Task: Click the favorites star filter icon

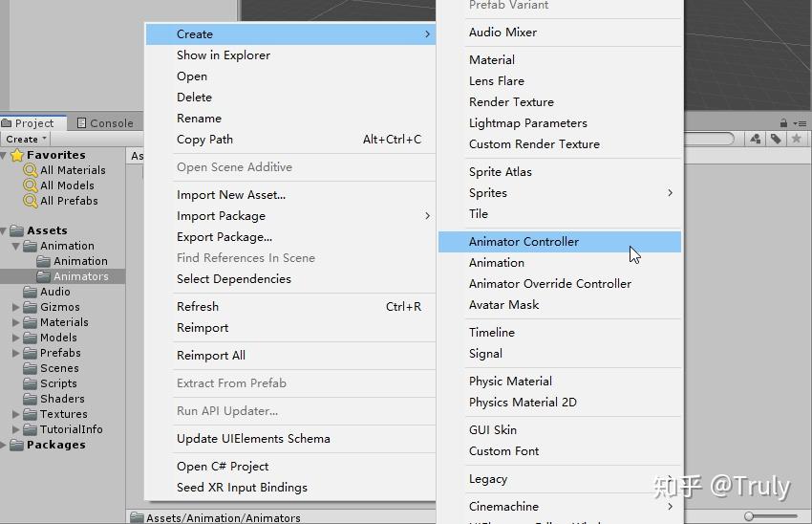Action: [x=797, y=139]
